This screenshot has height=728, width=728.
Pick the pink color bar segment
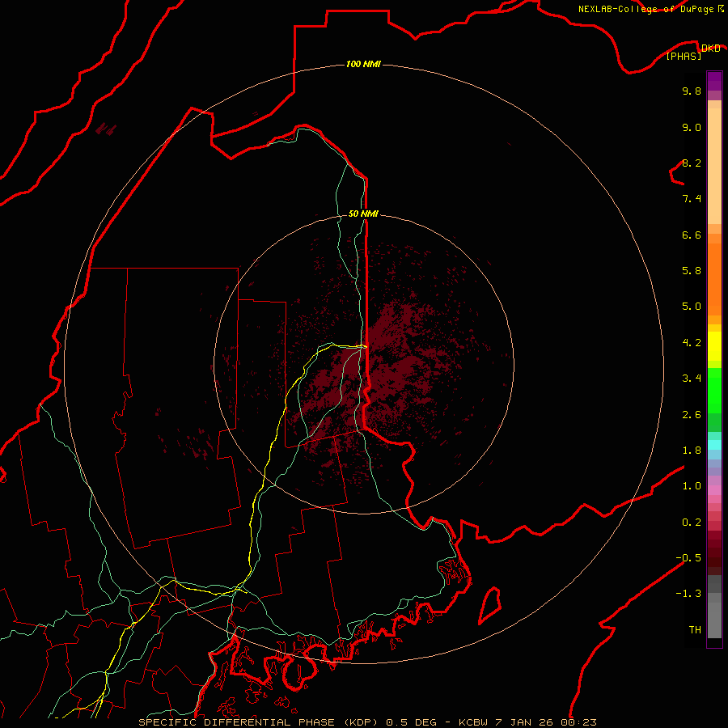coord(714,490)
